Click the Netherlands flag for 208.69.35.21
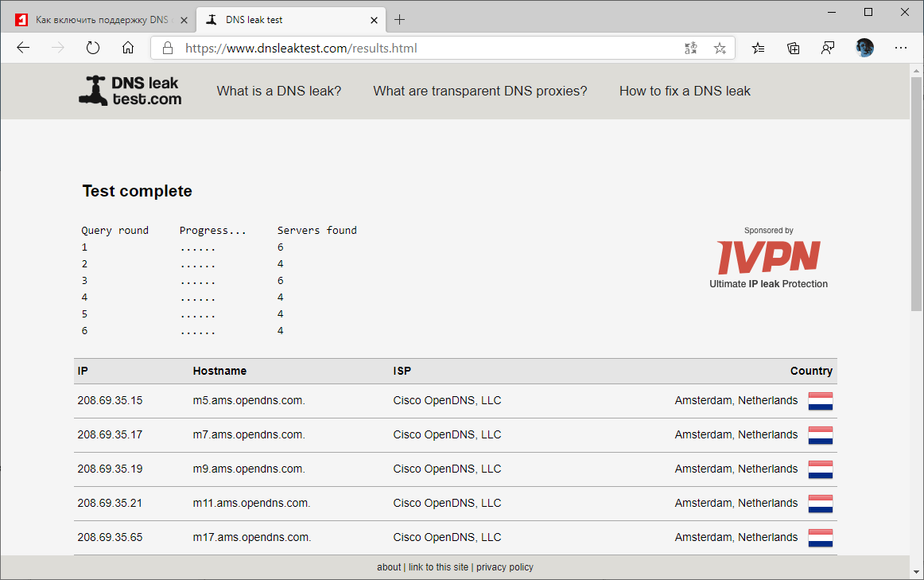The image size is (924, 580). tap(821, 504)
